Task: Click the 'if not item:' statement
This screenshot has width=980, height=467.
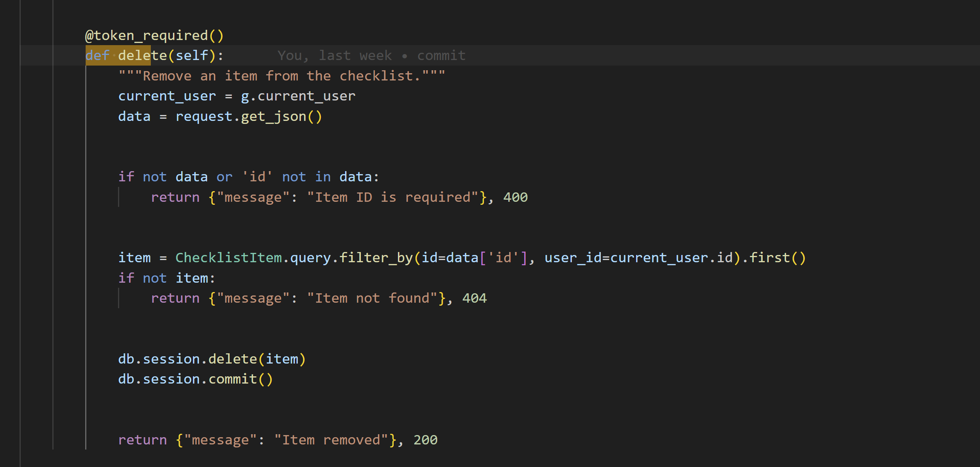Action: 166,278
